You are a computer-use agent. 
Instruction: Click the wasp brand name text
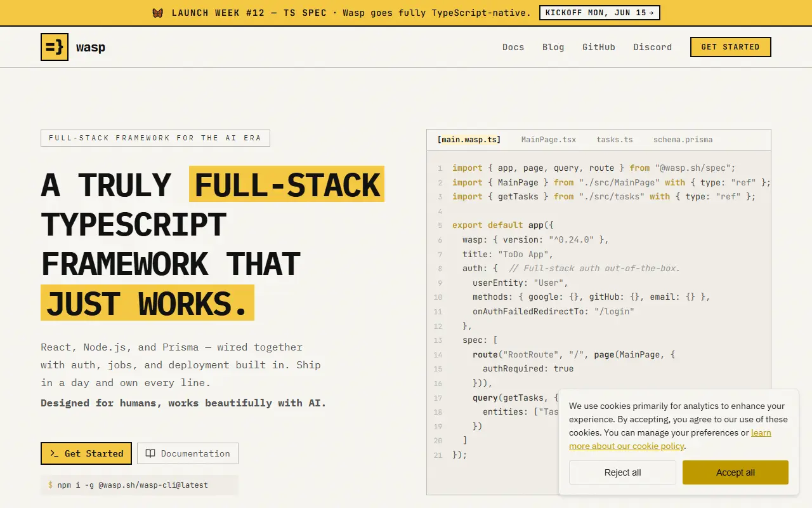click(91, 48)
